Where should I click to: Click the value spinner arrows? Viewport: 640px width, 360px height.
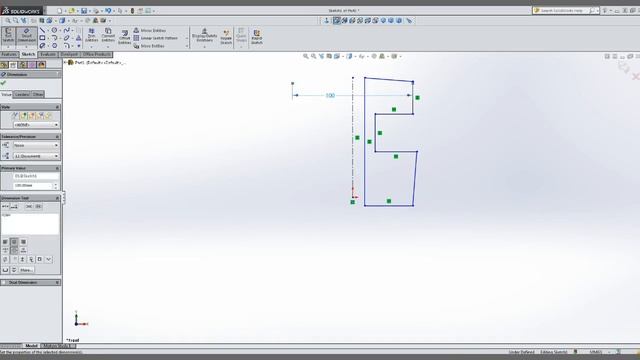point(56,186)
